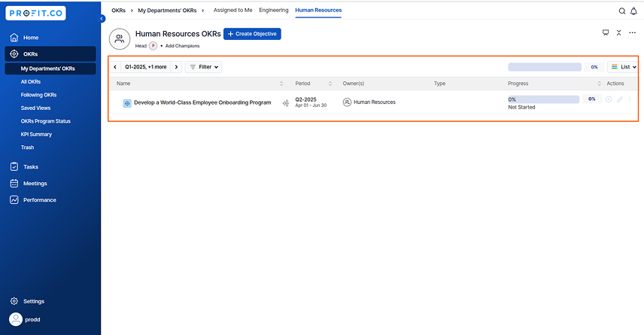This screenshot has height=335, width=644.
Task: Open the Q1-2025, +1 more period selector
Action: [146, 67]
